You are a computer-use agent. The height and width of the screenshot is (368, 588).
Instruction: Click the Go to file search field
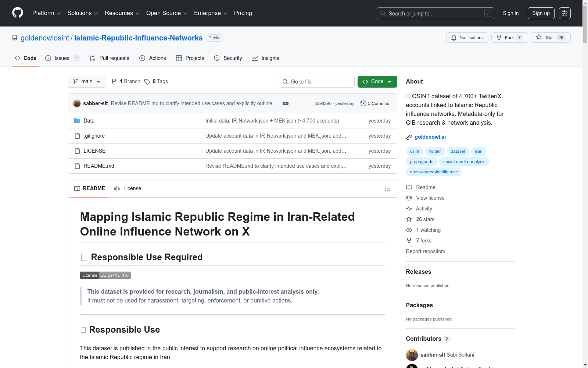[x=317, y=82]
